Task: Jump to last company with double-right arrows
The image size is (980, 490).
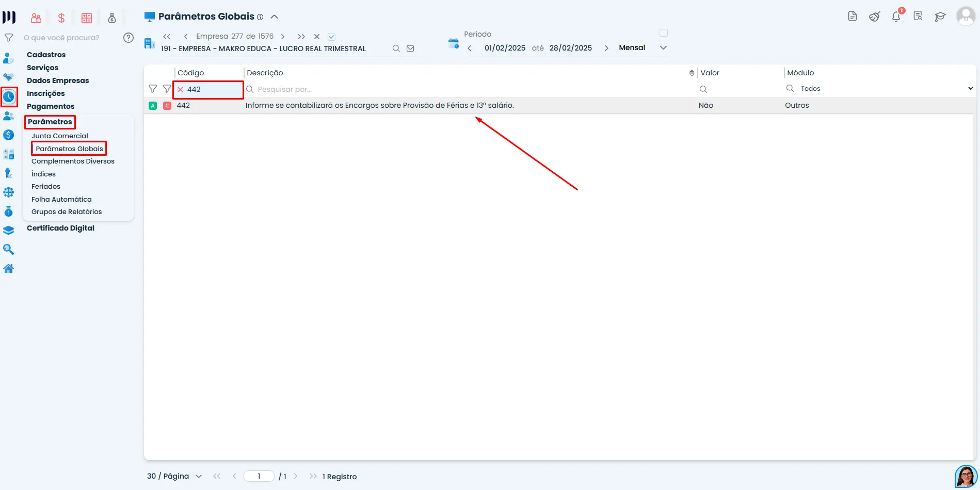Action: [301, 37]
